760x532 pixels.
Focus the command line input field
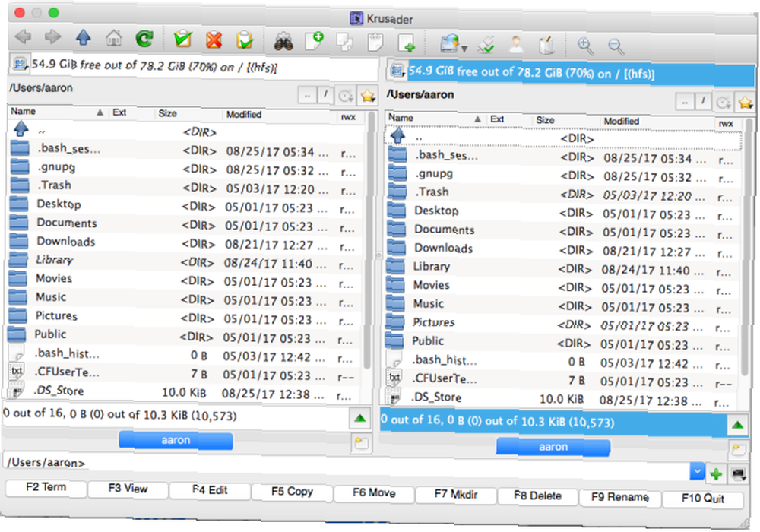pyautogui.click(x=388, y=467)
